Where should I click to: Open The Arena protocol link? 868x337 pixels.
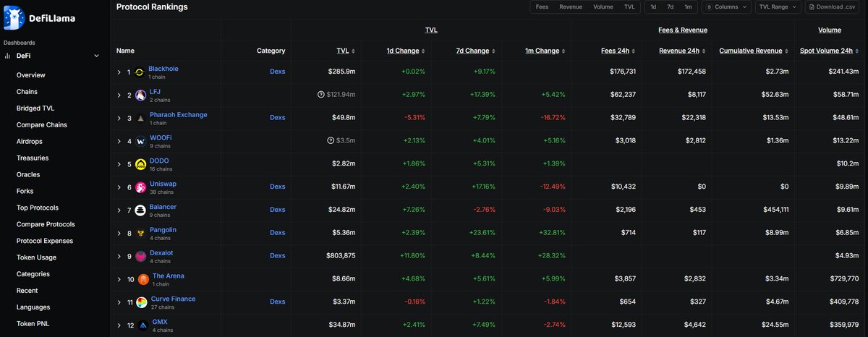[169, 276]
